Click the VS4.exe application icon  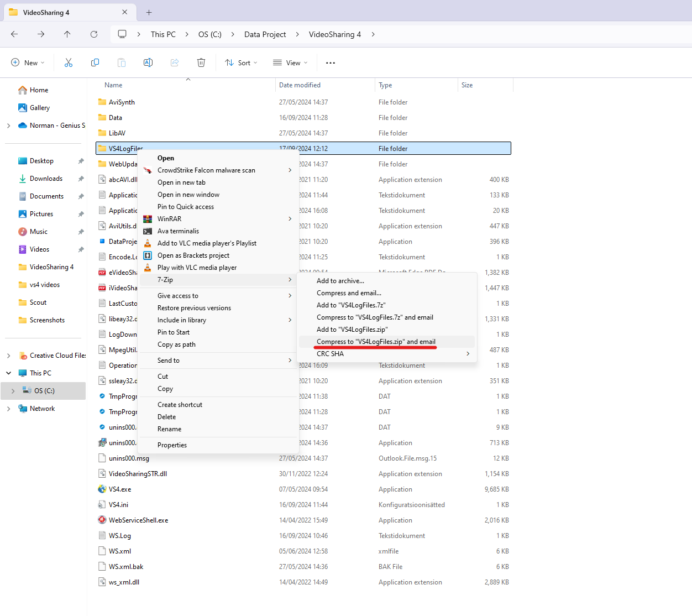[x=102, y=489]
